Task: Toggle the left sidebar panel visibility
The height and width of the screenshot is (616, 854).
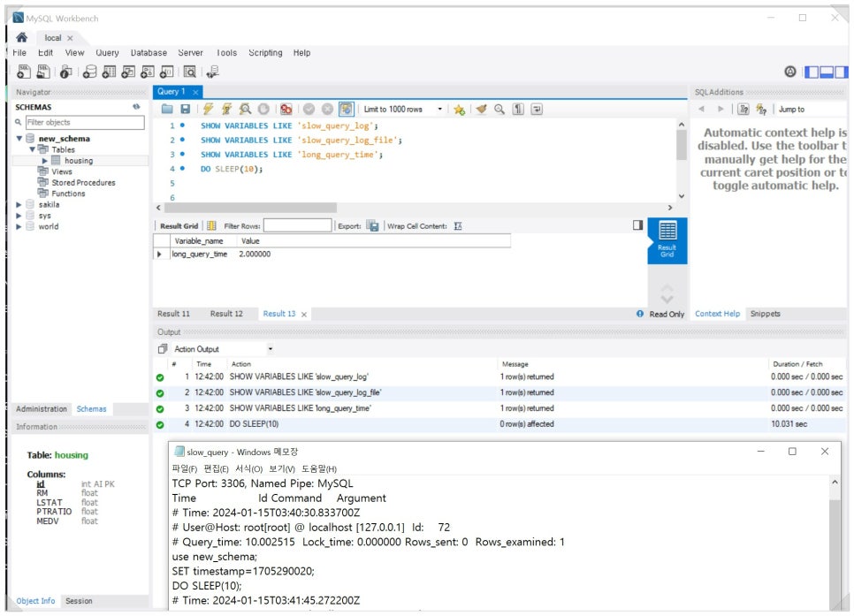Action: [x=812, y=72]
